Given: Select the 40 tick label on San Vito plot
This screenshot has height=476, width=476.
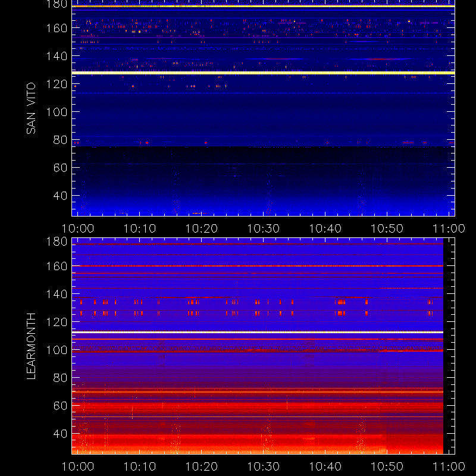Looking at the screenshot, I should [x=60, y=196].
